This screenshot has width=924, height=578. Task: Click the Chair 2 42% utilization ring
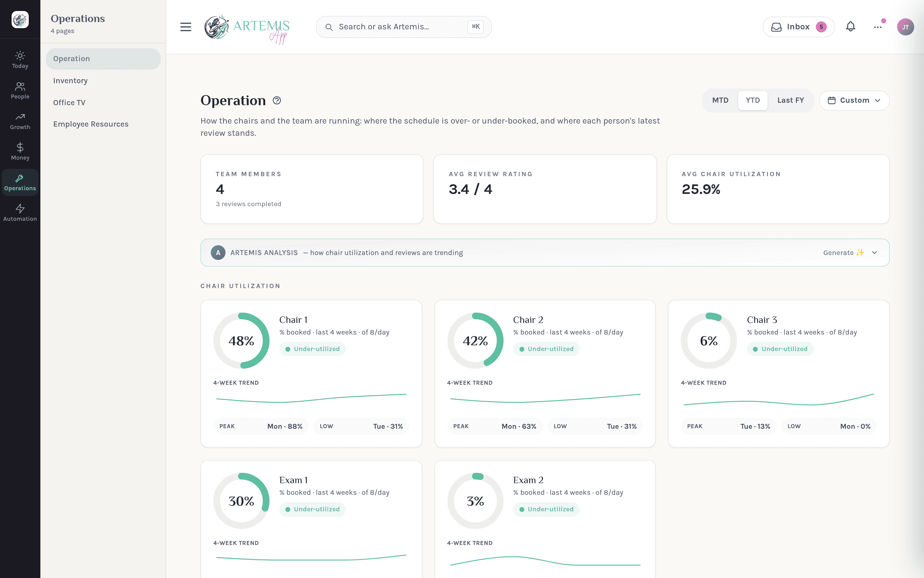pos(475,341)
